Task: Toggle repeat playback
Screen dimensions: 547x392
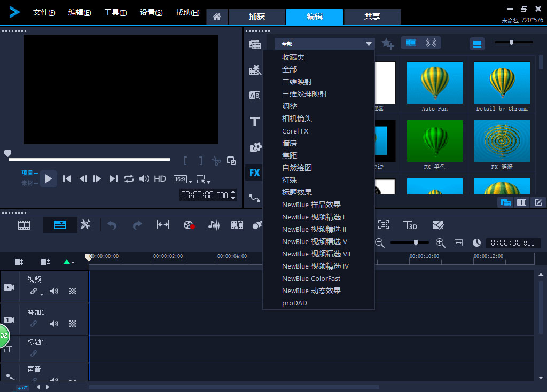Action: (129, 179)
